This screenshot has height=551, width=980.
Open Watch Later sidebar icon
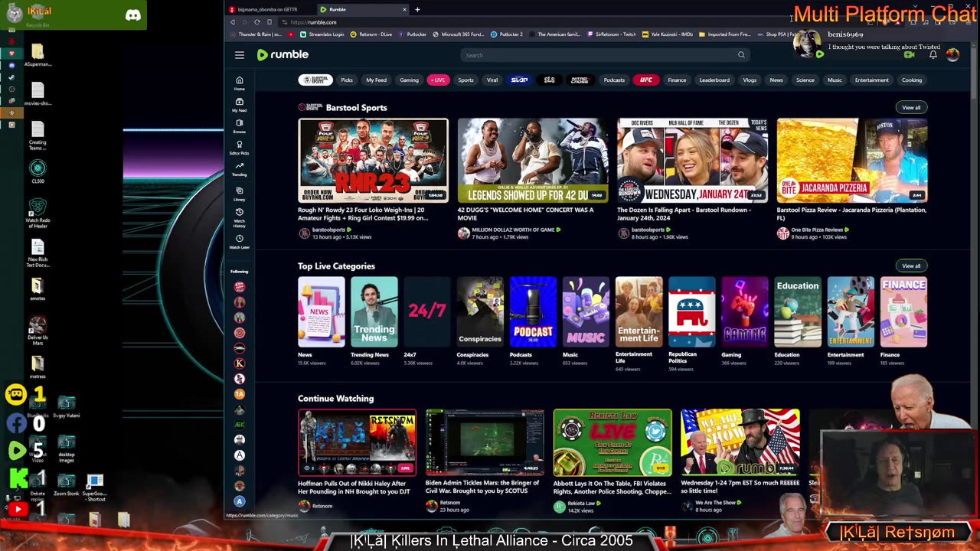coord(240,242)
